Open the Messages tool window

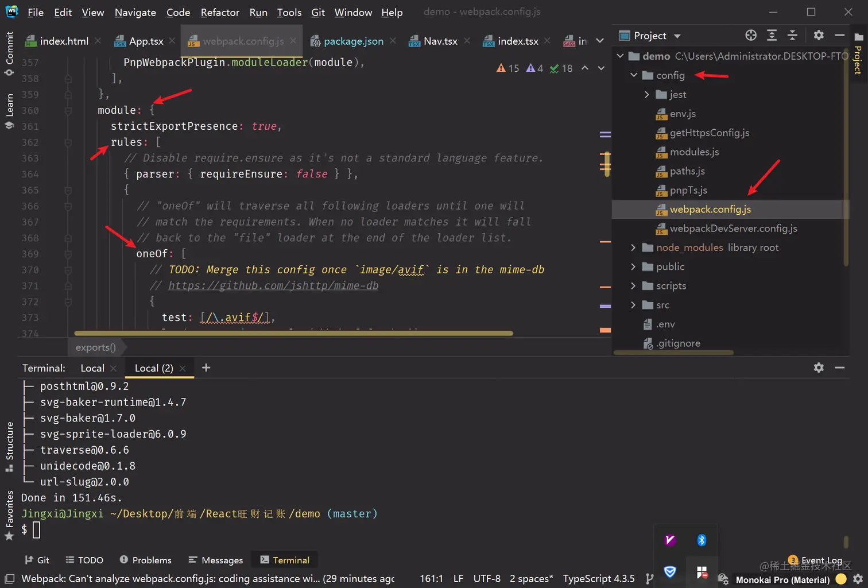tap(215, 560)
